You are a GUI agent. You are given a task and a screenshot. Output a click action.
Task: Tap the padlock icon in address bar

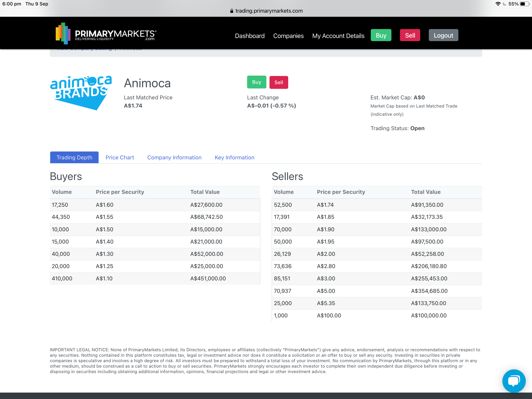point(232,11)
